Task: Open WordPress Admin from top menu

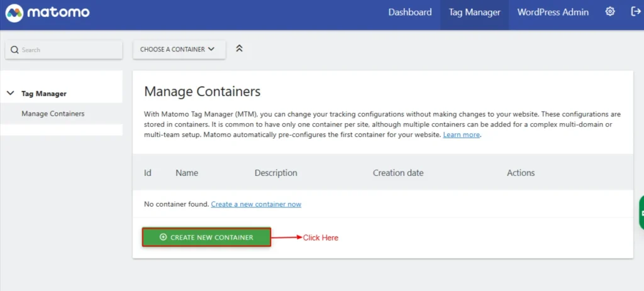Action: tap(553, 13)
